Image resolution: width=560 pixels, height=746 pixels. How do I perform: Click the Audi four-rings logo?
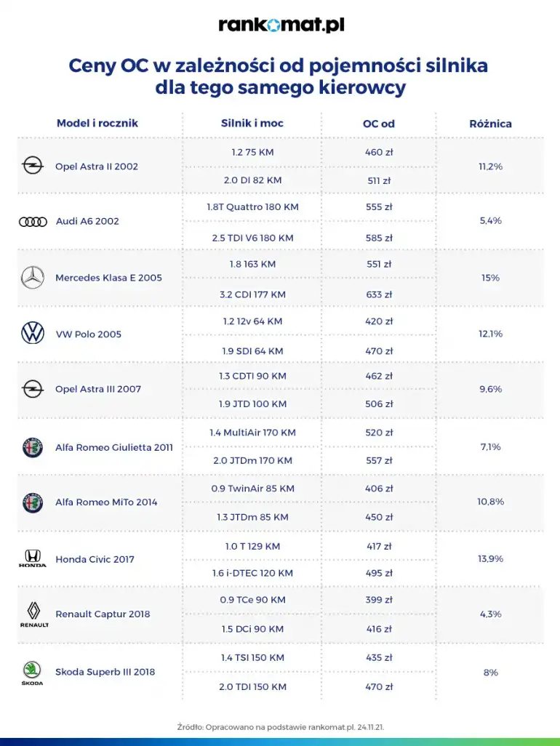tap(33, 222)
